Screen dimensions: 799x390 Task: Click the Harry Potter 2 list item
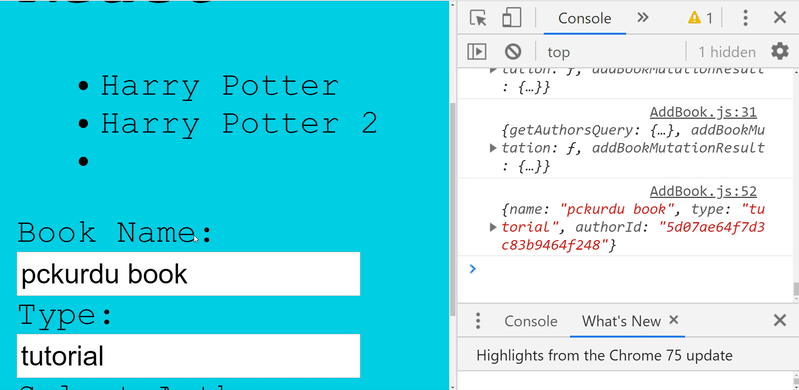(238, 124)
